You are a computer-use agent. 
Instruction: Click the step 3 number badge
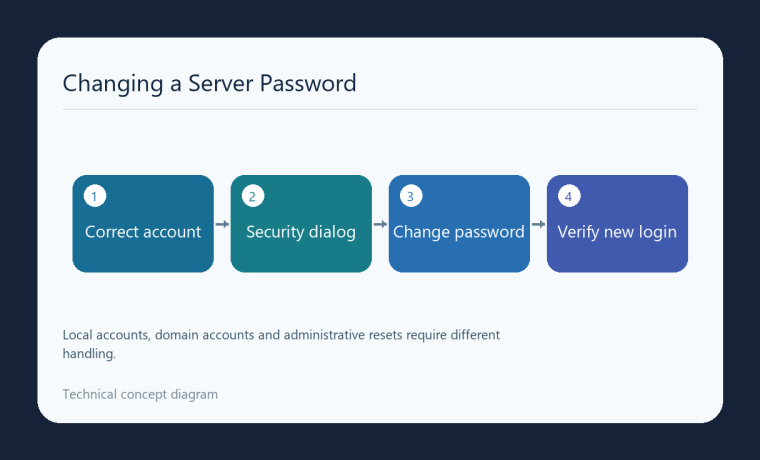click(x=411, y=196)
